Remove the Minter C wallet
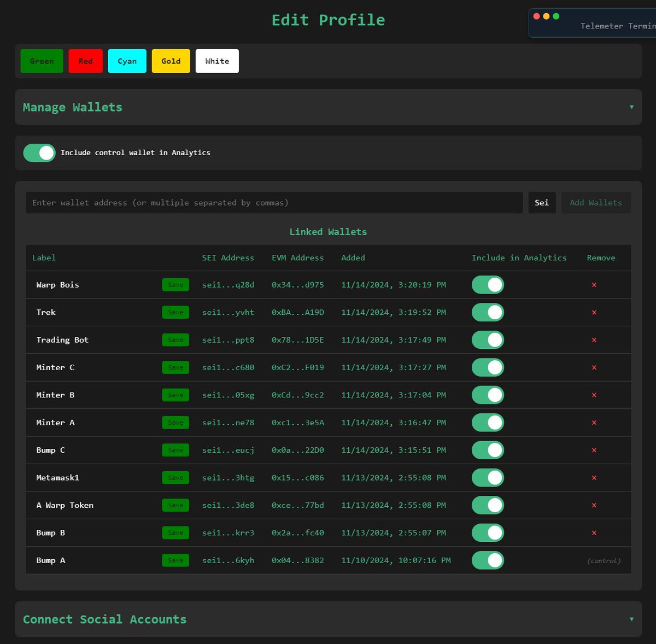 (x=594, y=367)
